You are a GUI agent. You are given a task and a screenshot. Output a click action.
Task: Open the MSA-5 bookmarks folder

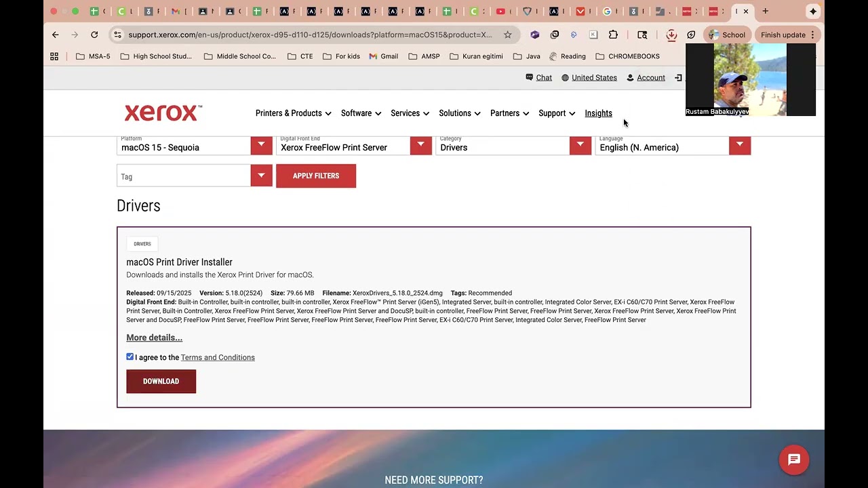(93, 56)
